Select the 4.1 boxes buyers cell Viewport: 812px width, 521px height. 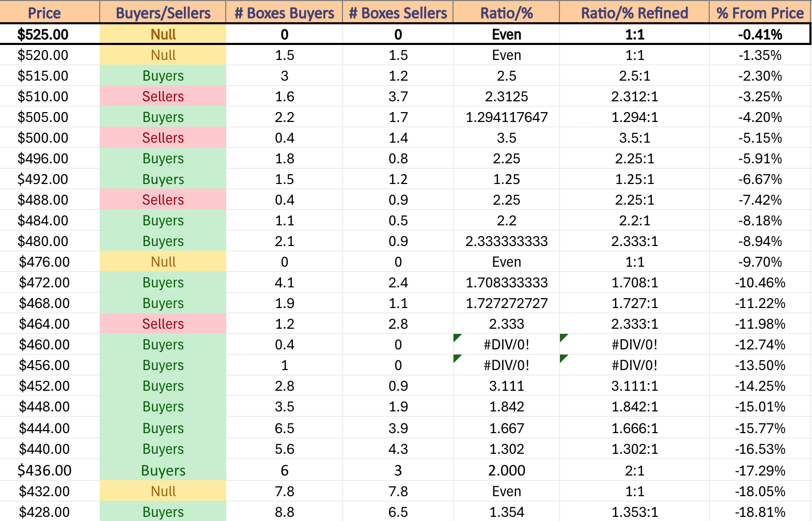click(284, 282)
